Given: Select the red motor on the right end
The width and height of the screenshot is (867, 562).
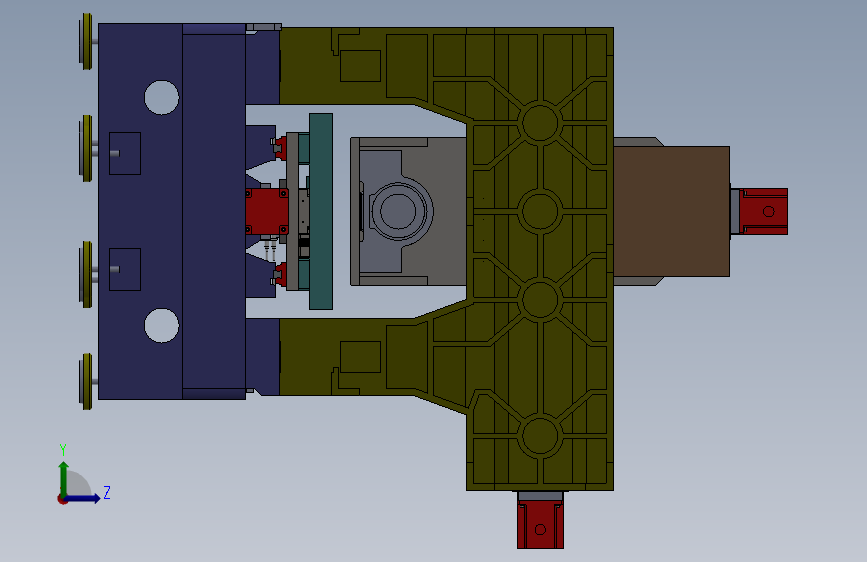Looking at the screenshot, I should pyautogui.click(x=763, y=211).
